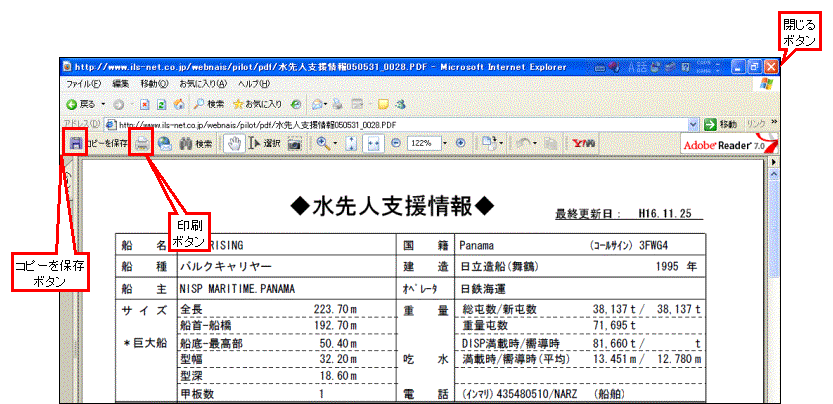This screenshot has height=404, width=833.
Task: Open the zoom percentage dropdown
Action: [447, 144]
